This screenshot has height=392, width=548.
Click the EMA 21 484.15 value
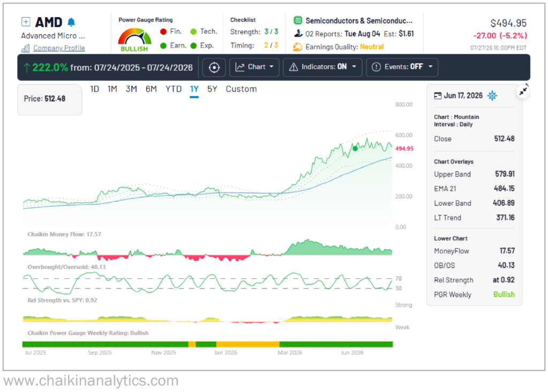coord(504,189)
